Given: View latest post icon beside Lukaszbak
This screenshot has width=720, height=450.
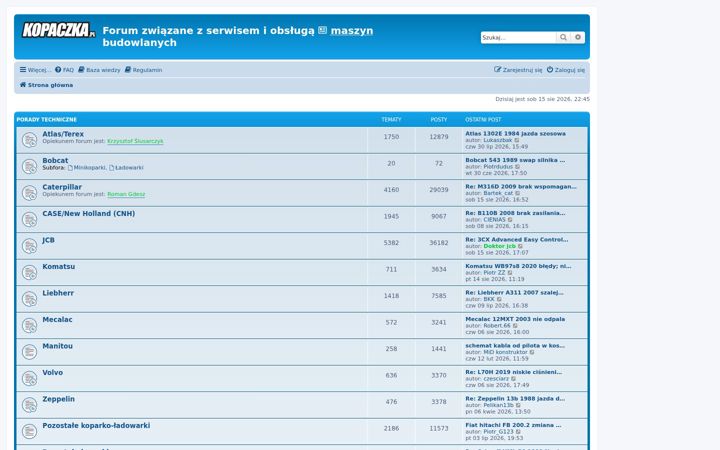Looking at the screenshot, I should 517,141.
